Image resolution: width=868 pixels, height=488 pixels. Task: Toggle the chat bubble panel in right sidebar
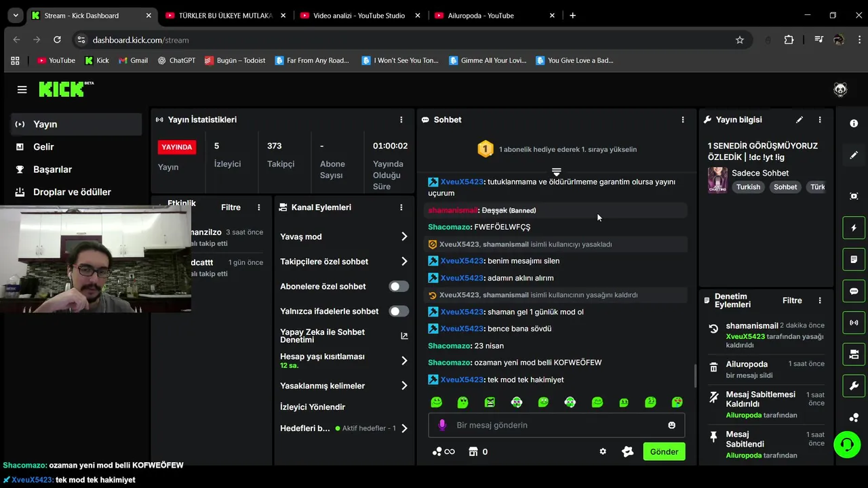(x=854, y=291)
